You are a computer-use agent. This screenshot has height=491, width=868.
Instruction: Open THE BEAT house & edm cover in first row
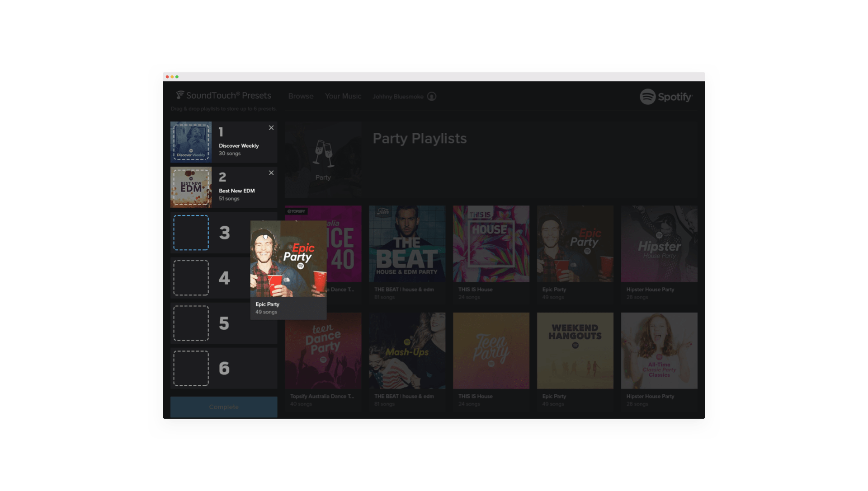(407, 244)
